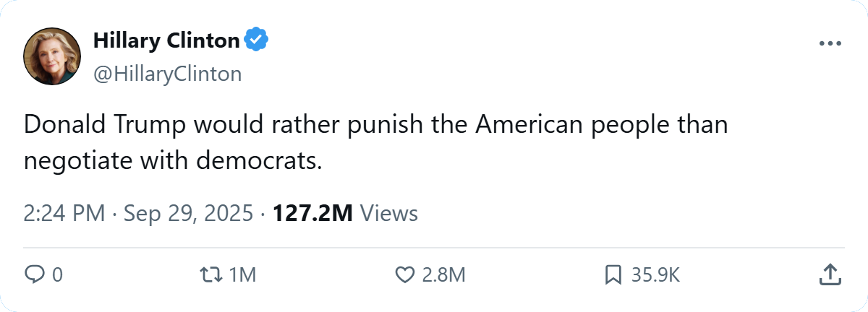Viewport: 868px width, 312px height.
Task: Click the "Hillary Clinton" display name
Action: [x=166, y=41]
